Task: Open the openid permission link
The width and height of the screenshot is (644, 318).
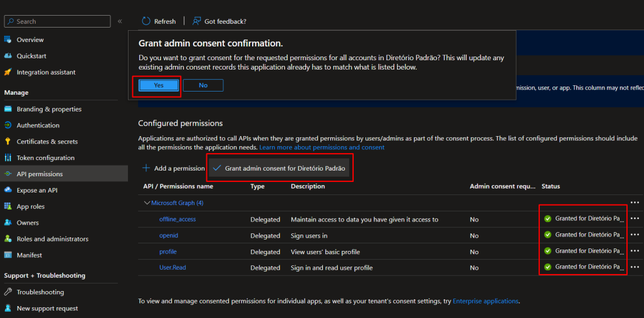Action: (169, 235)
